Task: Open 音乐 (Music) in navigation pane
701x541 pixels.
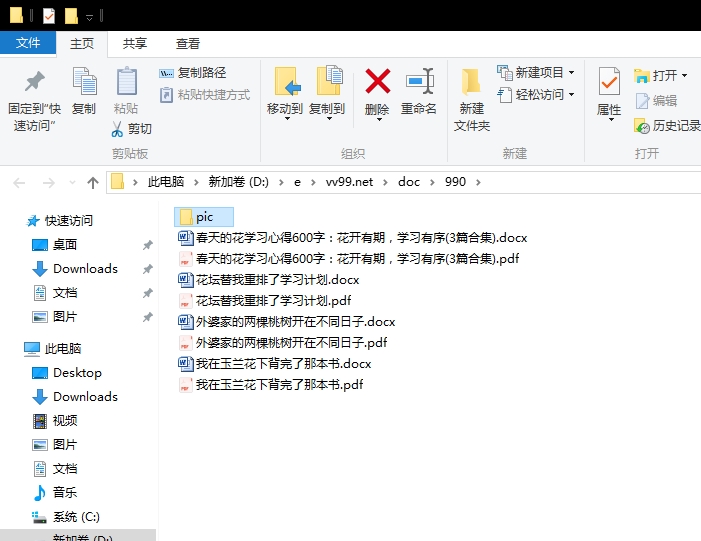Action: click(55, 493)
